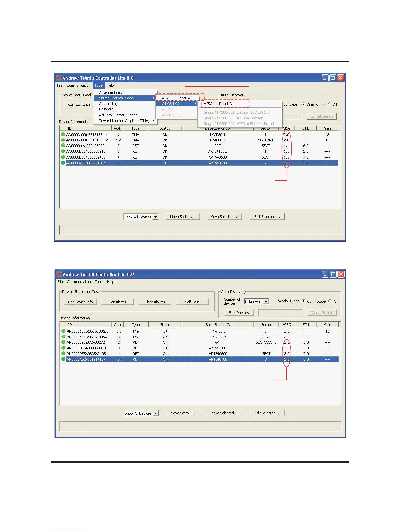Open Tools menu in window showing Self Test

(x=99, y=282)
